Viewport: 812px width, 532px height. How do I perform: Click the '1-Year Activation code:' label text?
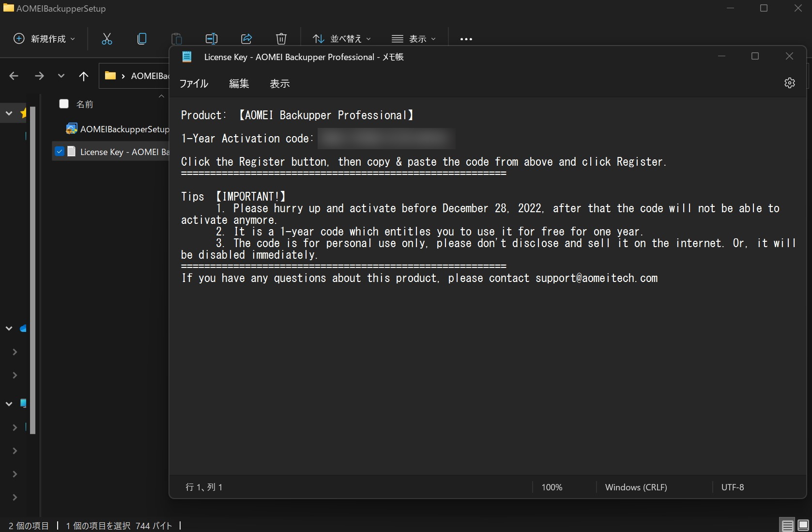247,139
